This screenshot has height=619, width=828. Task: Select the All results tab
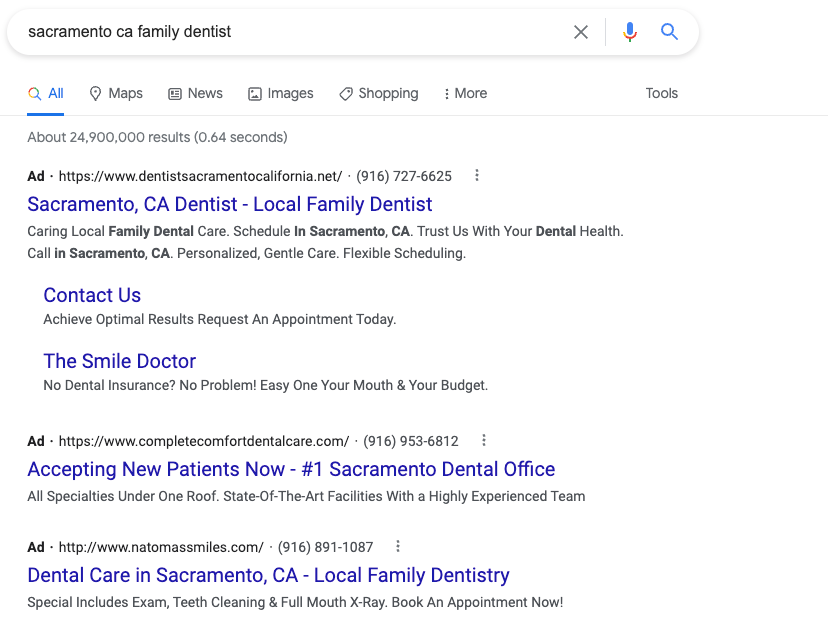(45, 93)
